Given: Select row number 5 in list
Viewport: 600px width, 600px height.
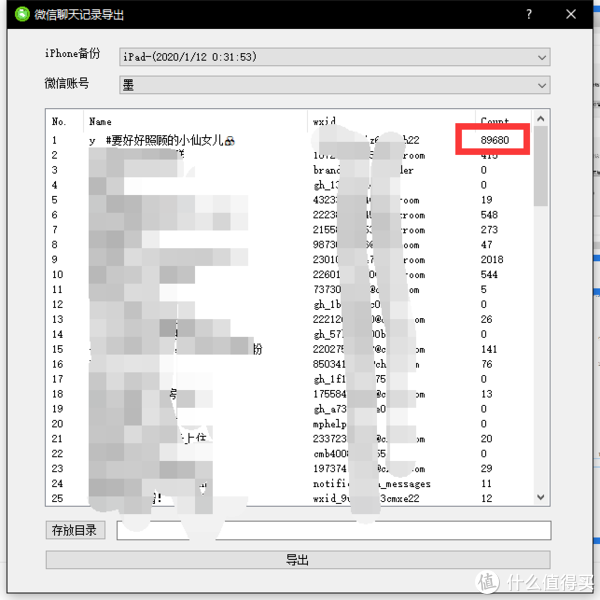Looking at the screenshot, I should click(54, 200).
